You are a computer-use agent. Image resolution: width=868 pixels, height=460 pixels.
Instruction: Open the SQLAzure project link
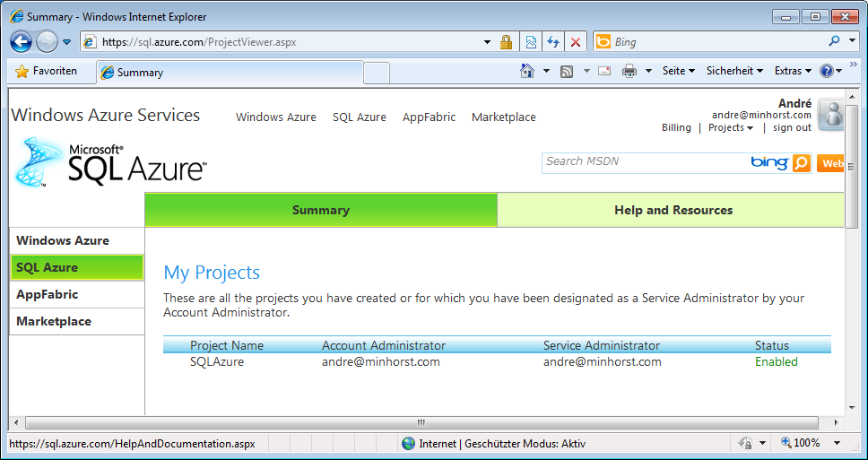(x=217, y=362)
